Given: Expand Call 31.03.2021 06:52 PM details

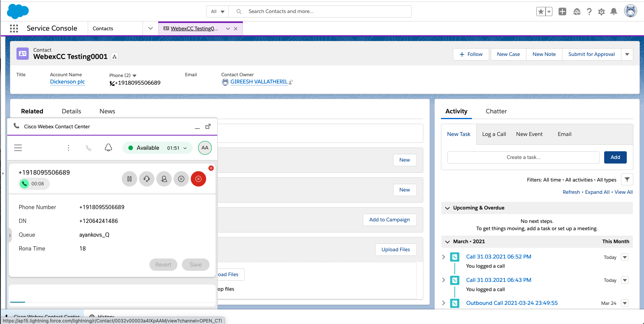Looking at the screenshot, I should [x=444, y=257].
